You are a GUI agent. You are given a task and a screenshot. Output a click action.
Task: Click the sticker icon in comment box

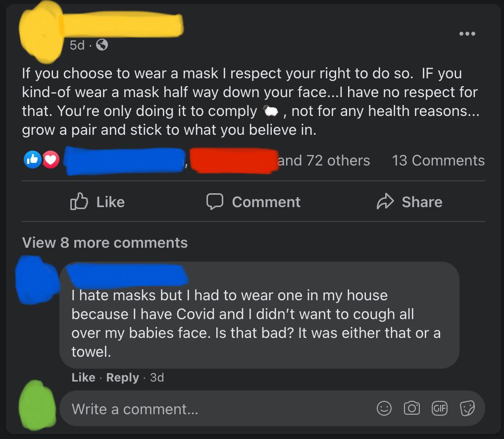[466, 409]
